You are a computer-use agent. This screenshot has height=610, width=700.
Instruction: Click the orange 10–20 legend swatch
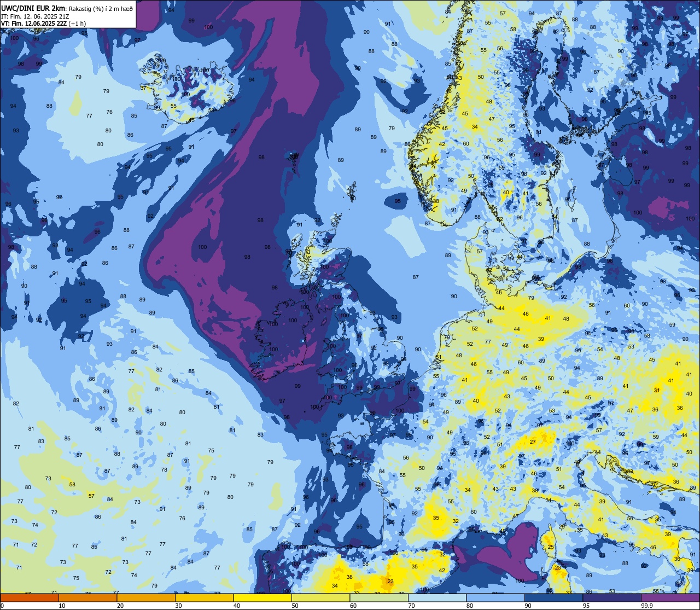[87, 597]
